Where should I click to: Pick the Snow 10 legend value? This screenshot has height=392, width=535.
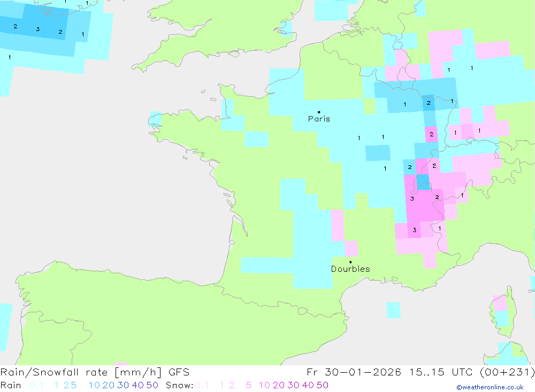264,385
